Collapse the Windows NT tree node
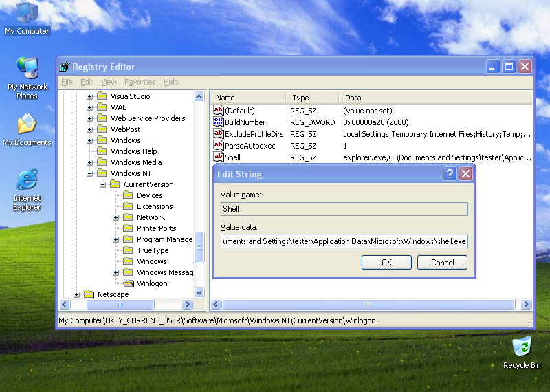Screen dimensions: 550x392 click(x=89, y=173)
